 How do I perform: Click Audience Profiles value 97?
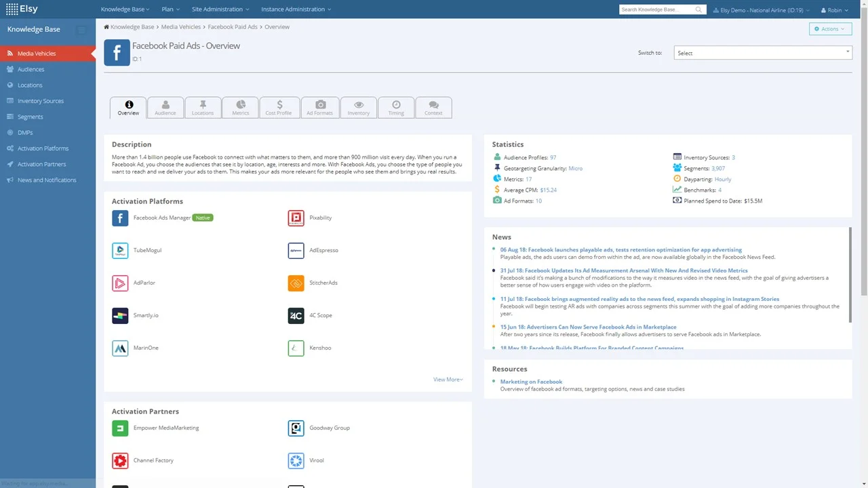[x=553, y=157]
